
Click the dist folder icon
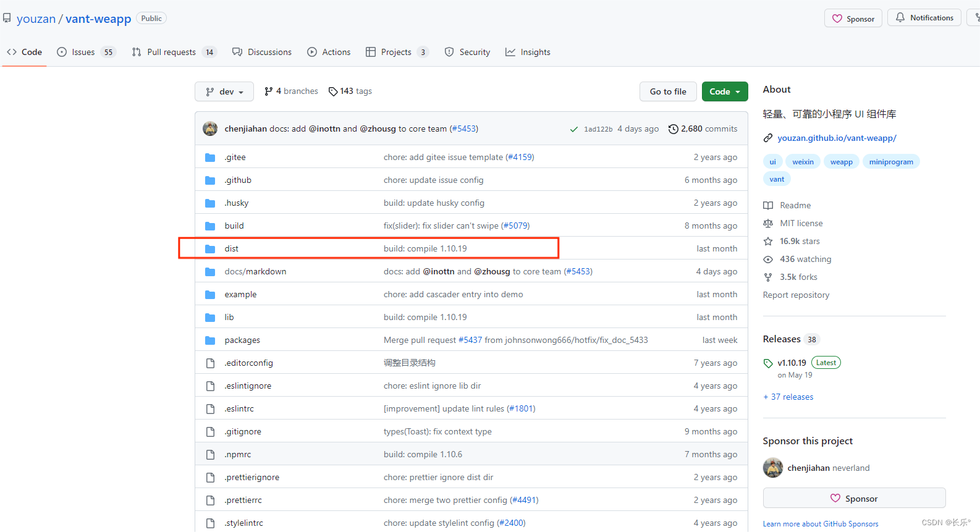pyautogui.click(x=210, y=249)
